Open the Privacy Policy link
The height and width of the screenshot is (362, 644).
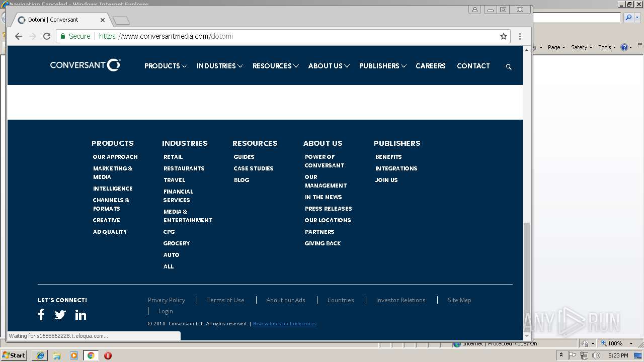tap(167, 300)
